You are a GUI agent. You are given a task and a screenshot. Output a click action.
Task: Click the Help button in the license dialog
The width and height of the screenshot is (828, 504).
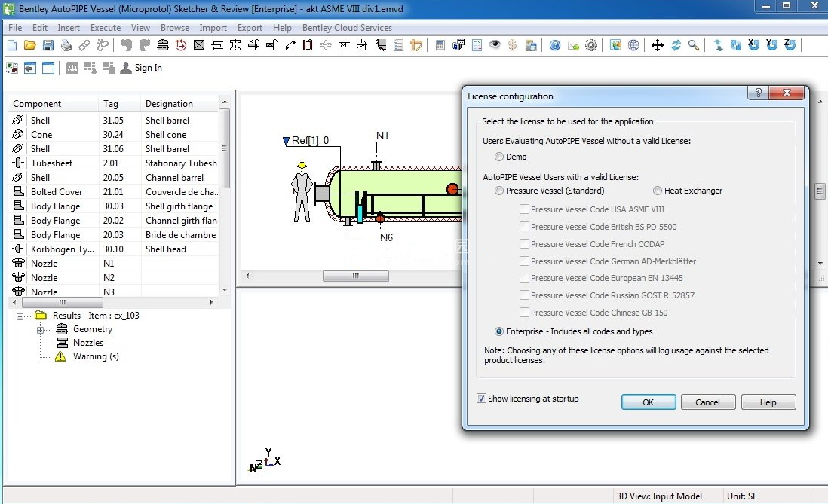tap(768, 402)
